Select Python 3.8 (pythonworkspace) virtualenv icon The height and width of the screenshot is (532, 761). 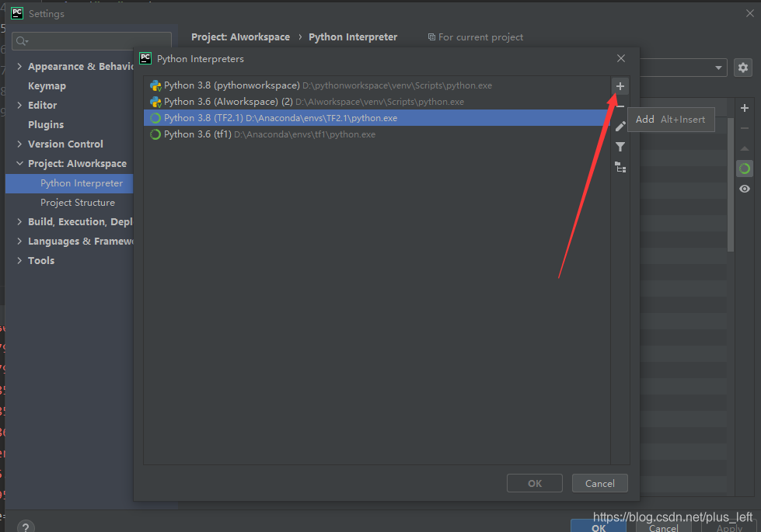coord(155,86)
